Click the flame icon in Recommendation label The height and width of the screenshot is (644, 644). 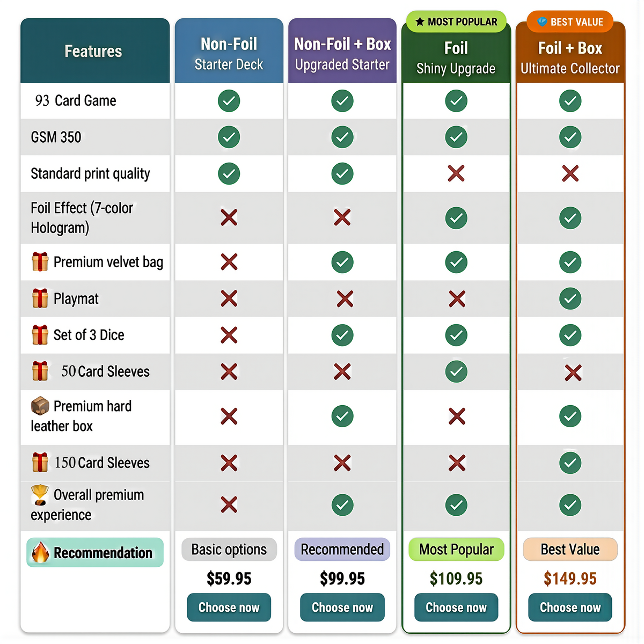tap(40, 553)
